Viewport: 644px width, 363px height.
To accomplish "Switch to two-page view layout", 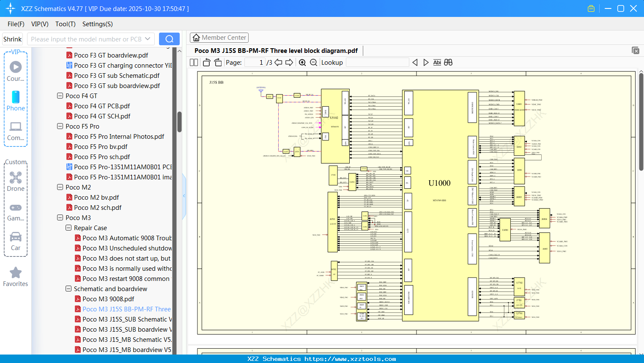I will pos(193,62).
